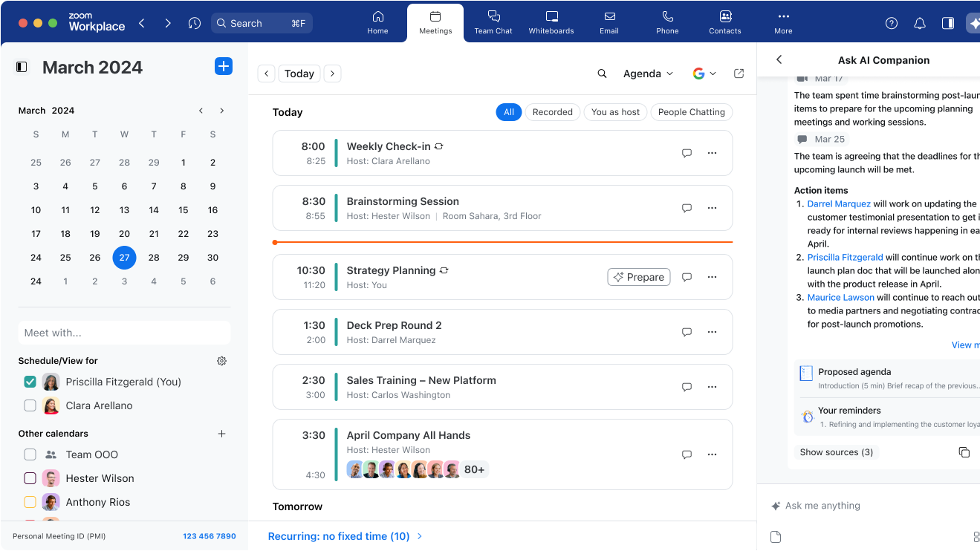Open calendar settings gear icon

pos(221,361)
